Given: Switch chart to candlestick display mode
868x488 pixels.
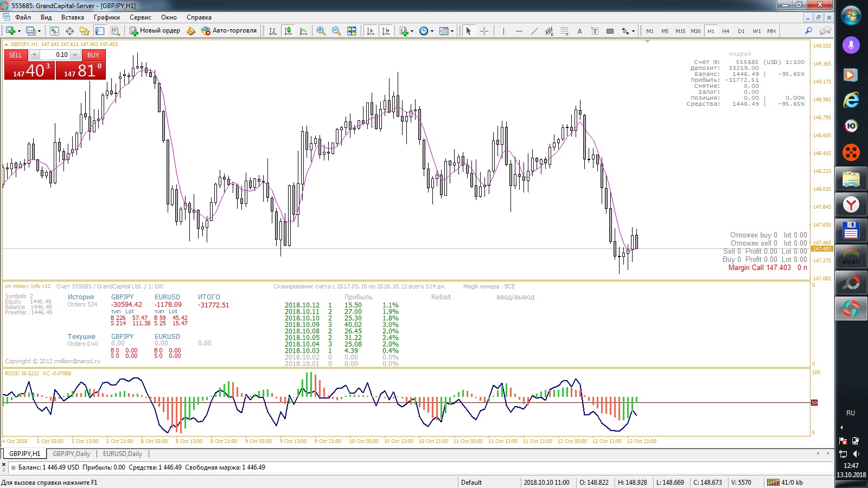Looking at the screenshot, I should click(x=288, y=31).
